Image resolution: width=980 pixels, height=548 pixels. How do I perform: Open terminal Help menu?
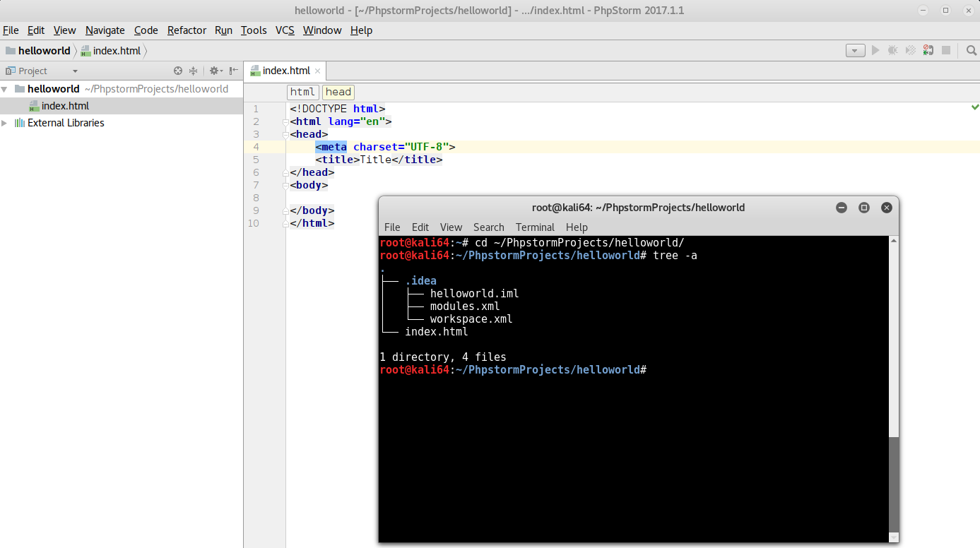coord(577,227)
